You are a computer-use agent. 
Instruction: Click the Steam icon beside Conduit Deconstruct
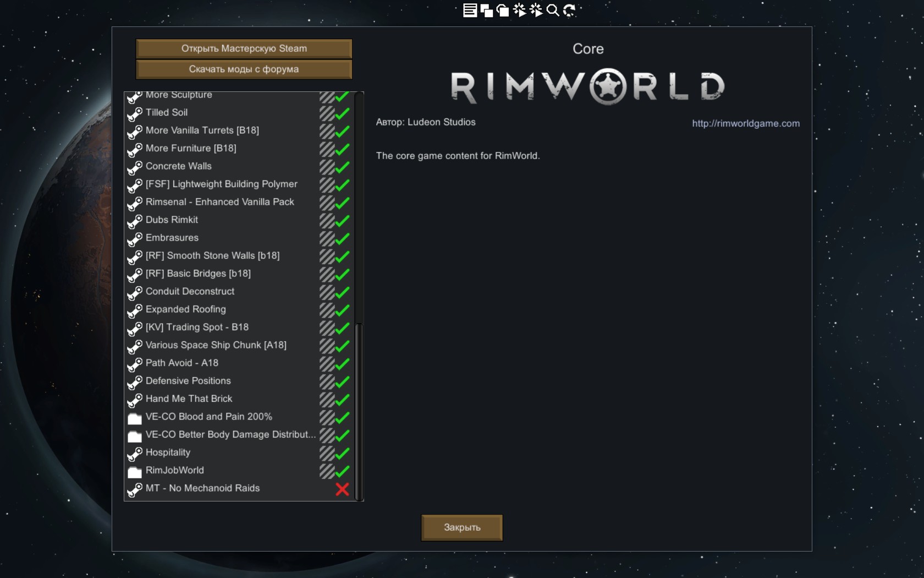pos(135,292)
